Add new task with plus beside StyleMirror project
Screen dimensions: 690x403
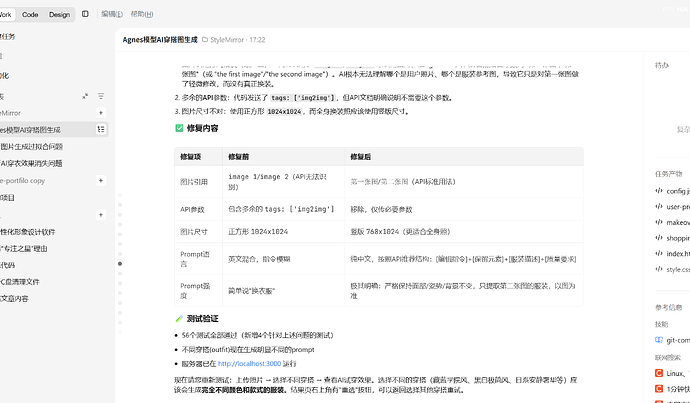click(101, 113)
